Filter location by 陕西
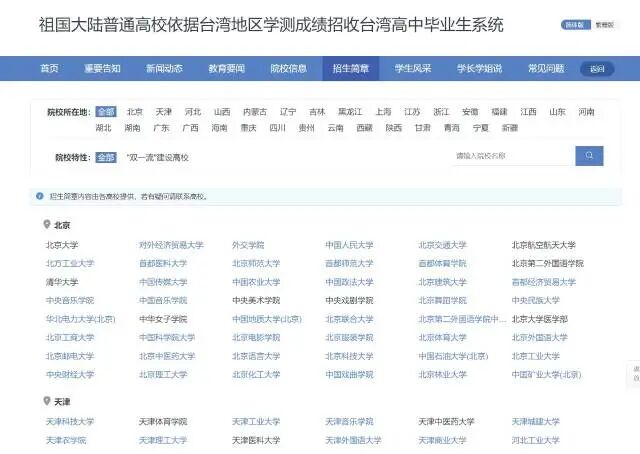 click(393, 128)
